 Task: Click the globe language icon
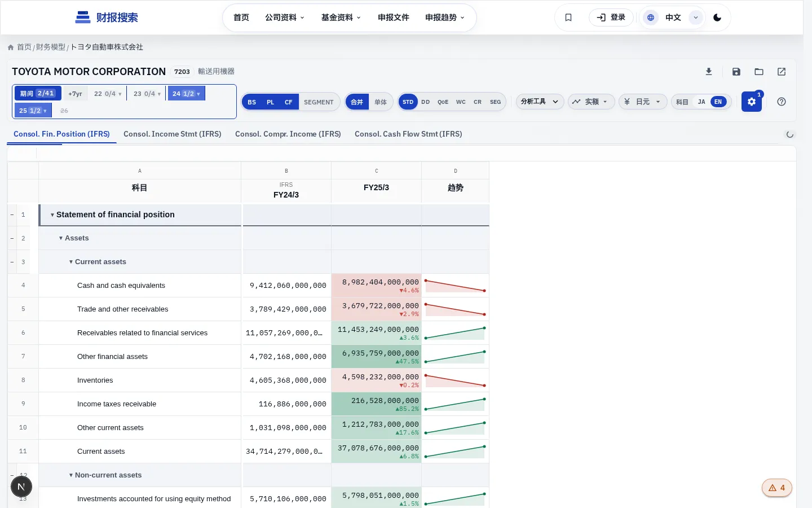651,17
